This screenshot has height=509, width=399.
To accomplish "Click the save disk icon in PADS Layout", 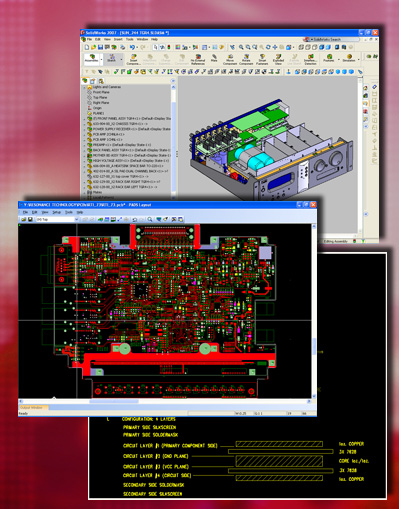I will click(30, 219).
